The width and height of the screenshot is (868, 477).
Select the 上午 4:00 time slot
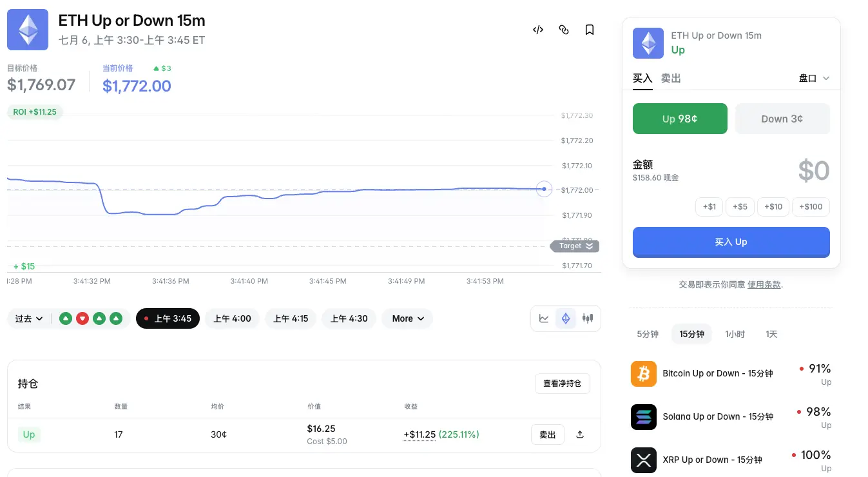[232, 318]
